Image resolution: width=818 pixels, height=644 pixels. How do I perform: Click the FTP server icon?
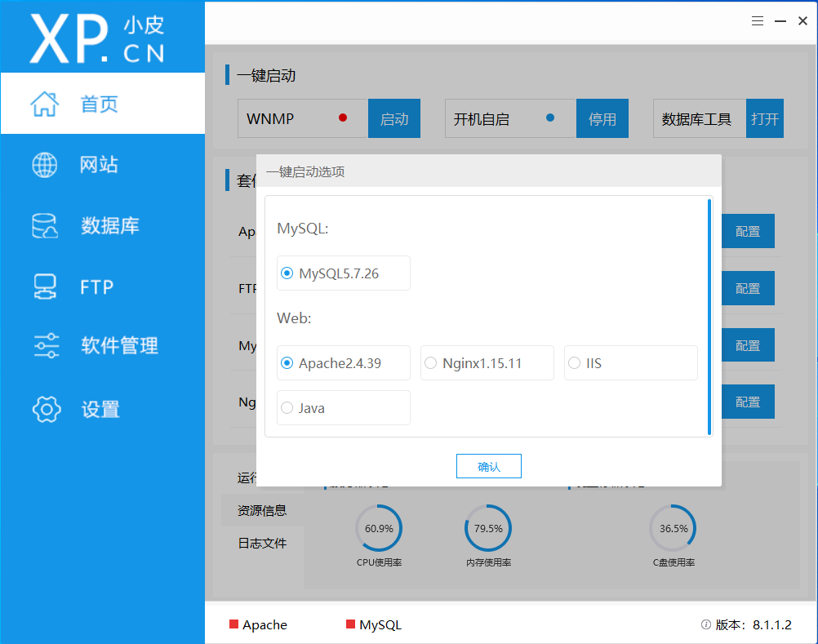(x=45, y=286)
